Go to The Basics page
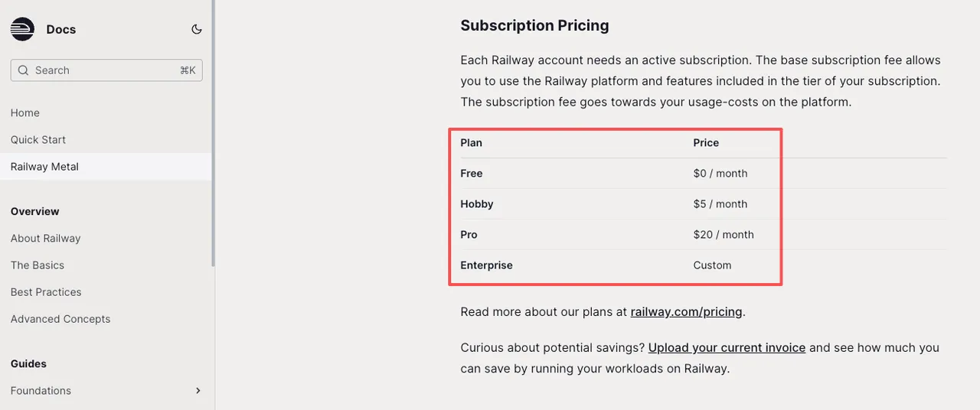The image size is (980, 410). [38, 265]
